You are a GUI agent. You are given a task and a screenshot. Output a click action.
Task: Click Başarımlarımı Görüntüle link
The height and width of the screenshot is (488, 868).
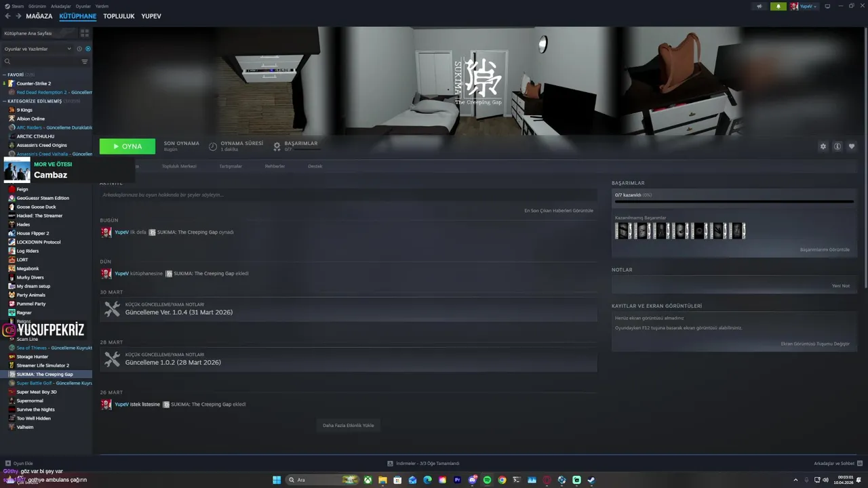coord(825,249)
